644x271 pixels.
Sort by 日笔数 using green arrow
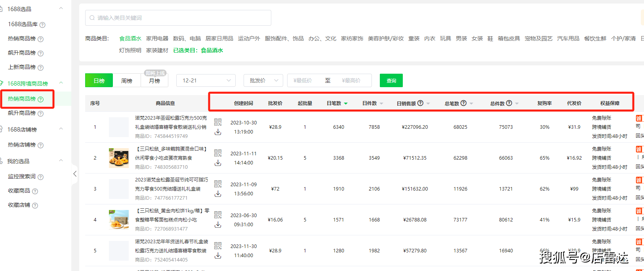click(346, 103)
